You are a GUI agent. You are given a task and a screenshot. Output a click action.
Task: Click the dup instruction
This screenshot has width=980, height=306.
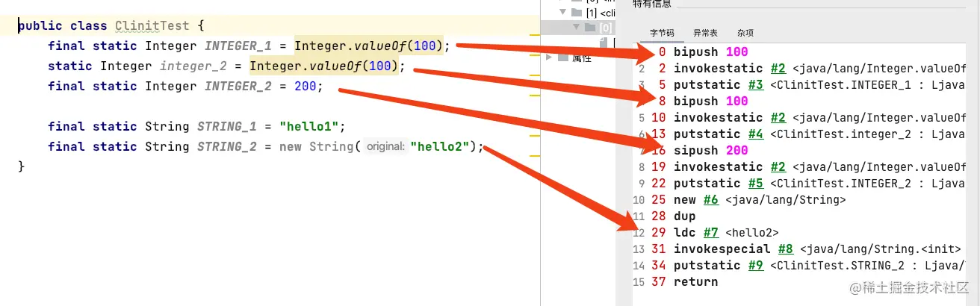684,216
